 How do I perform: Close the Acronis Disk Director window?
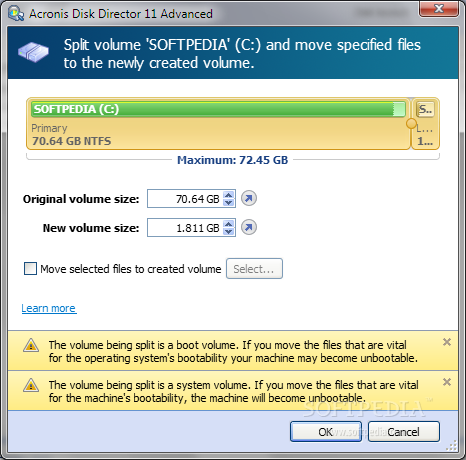click(x=439, y=9)
